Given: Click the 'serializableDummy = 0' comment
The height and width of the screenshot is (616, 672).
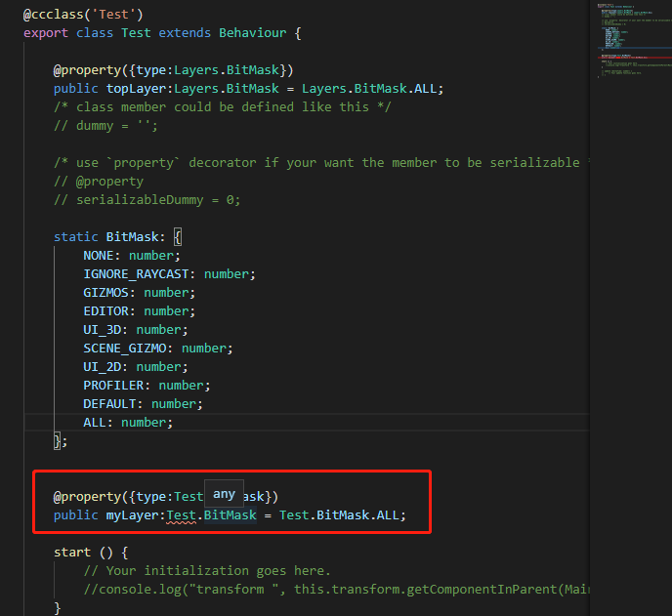Looking at the screenshot, I should [x=147, y=200].
